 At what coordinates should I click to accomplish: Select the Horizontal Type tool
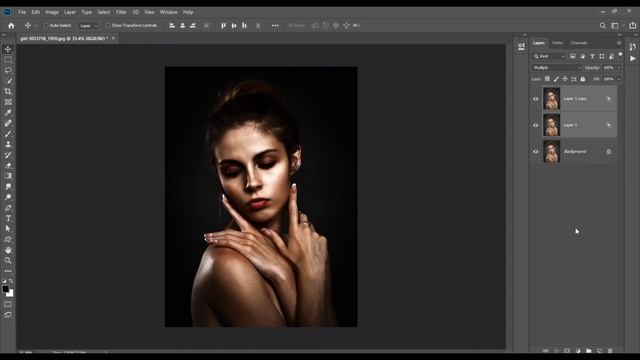(x=8, y=218)
